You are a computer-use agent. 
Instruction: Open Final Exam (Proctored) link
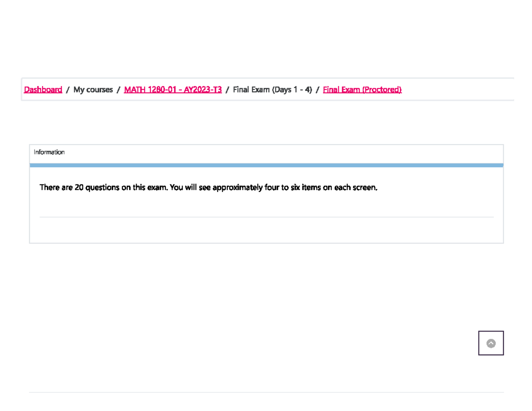(362, 90)
